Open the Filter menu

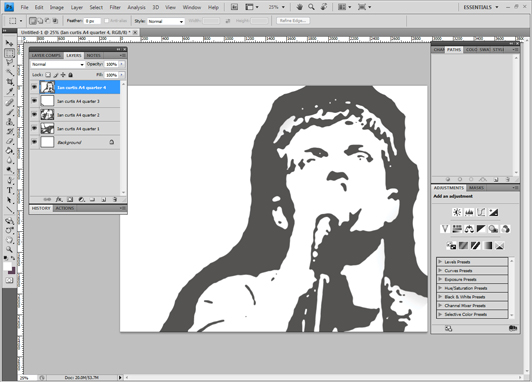pyautogui.click(x=115, y=7)
